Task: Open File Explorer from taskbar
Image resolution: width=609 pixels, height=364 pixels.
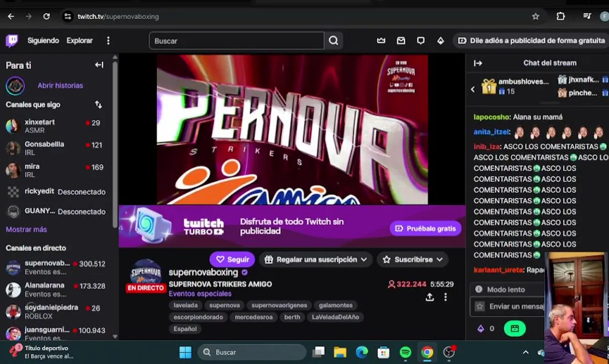Action: tap(340, 352)
